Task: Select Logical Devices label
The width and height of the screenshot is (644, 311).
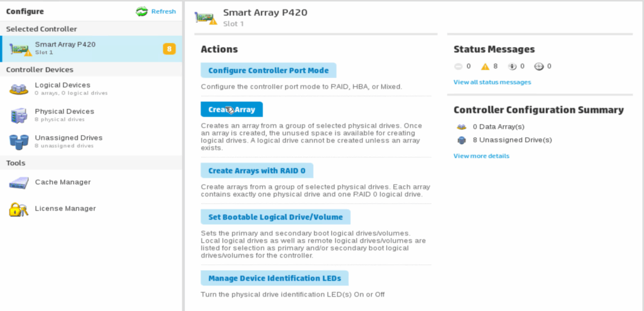Action: tap(62, 85)
